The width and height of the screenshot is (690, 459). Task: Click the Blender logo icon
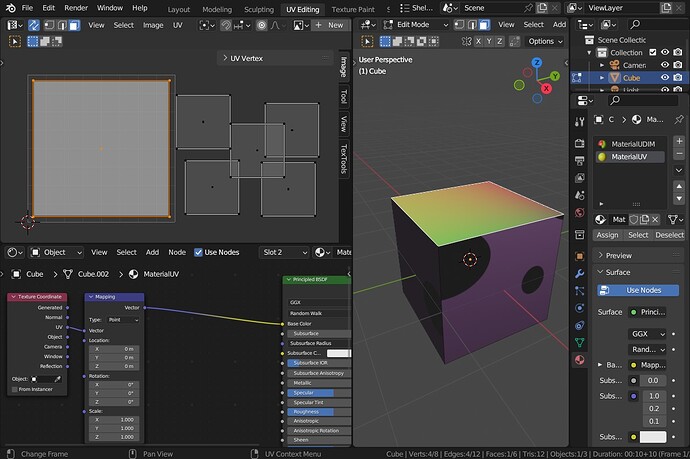pos(11,8)
